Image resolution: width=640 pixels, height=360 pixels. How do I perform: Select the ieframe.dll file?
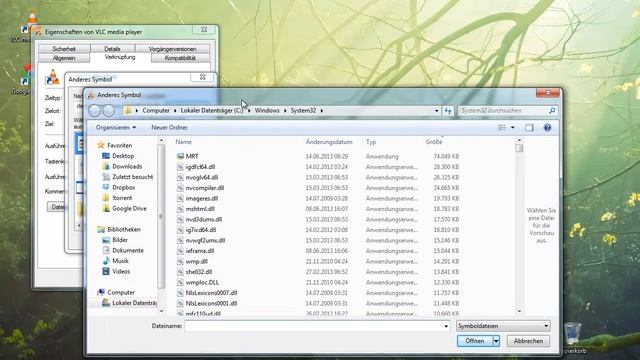pos(200,251)
